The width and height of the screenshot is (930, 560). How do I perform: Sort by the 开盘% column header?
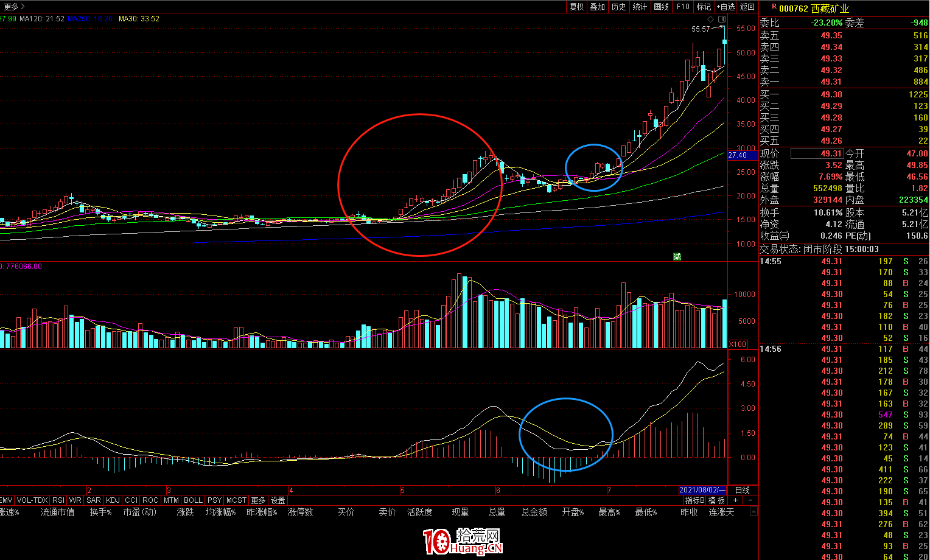click(x=573, y=512)
